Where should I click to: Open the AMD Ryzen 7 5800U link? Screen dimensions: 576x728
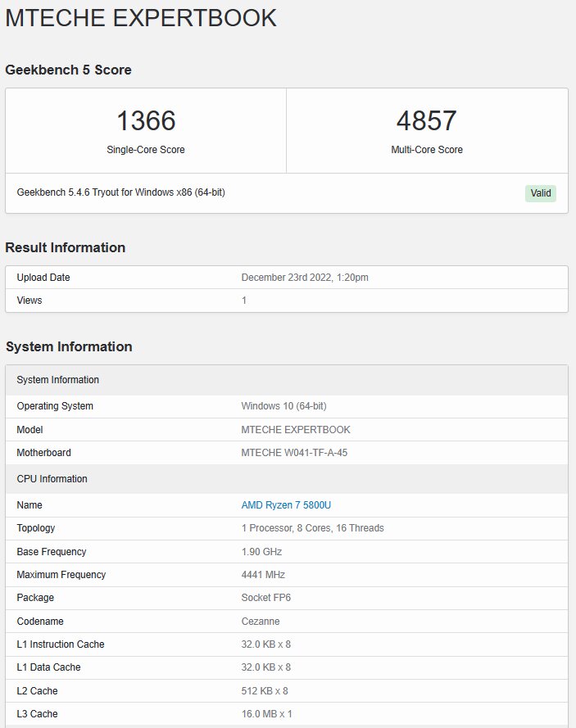click(x=286, y=505)
